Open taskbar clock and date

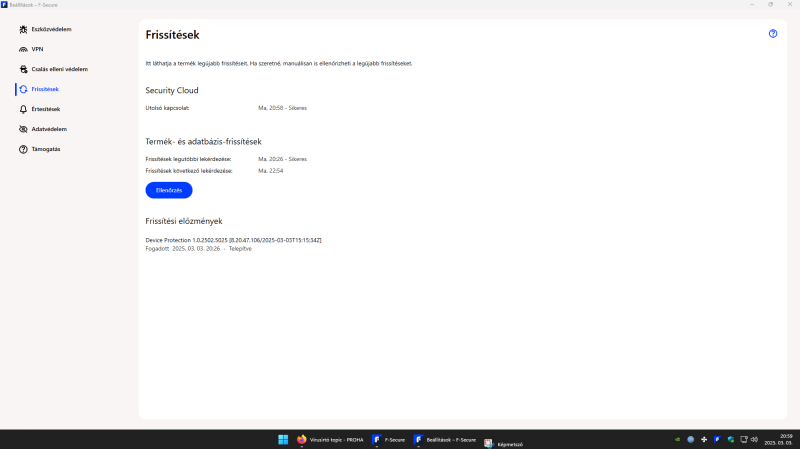[779, 439]
